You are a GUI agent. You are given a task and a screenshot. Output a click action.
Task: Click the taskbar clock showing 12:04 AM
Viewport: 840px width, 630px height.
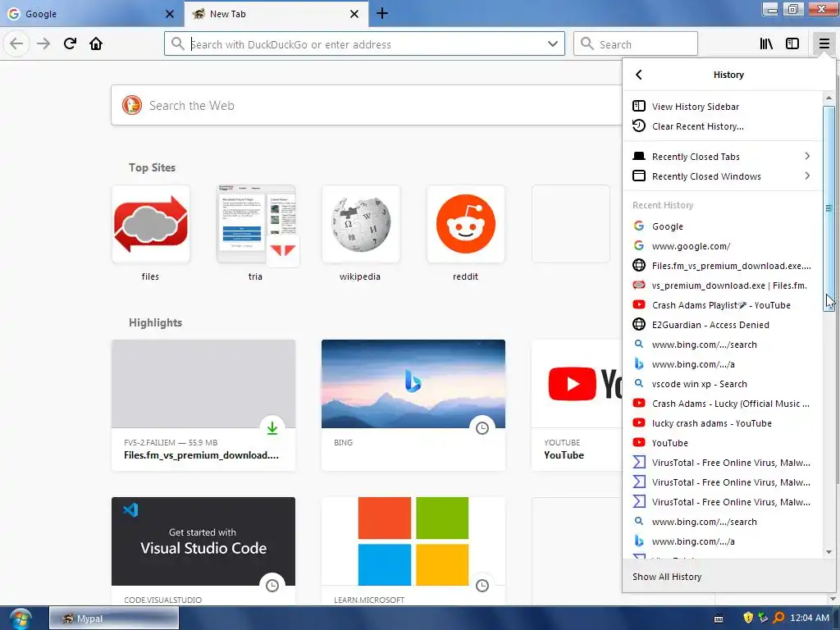(810, 618)
